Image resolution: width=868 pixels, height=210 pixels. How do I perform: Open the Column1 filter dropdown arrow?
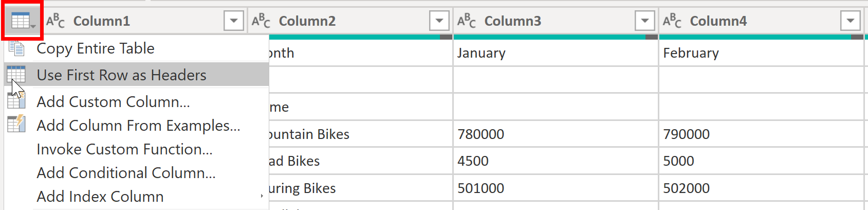coord(234,21)
